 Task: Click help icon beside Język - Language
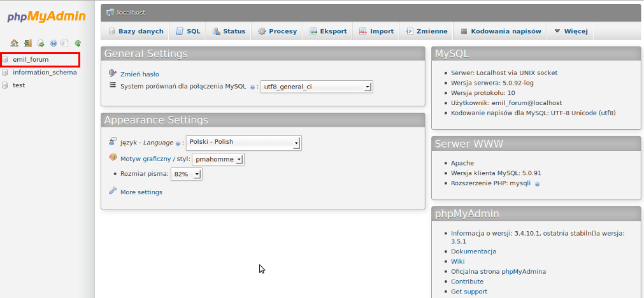click(178, 143)
